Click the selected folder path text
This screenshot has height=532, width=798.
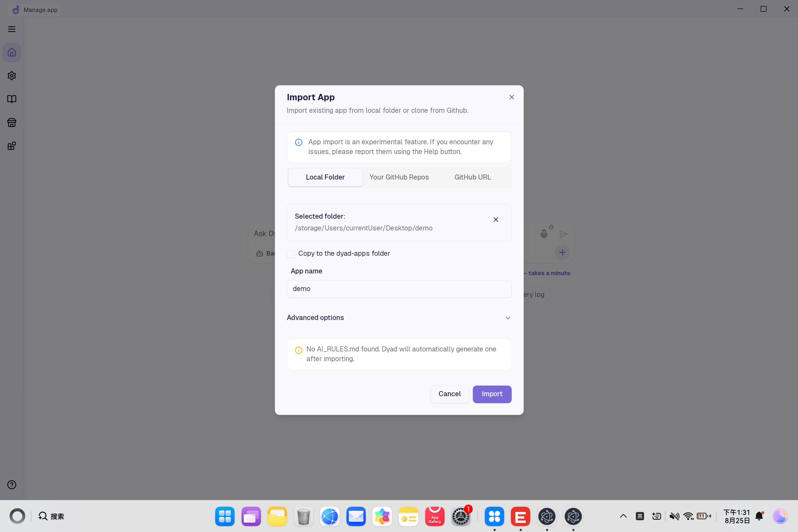364,228
